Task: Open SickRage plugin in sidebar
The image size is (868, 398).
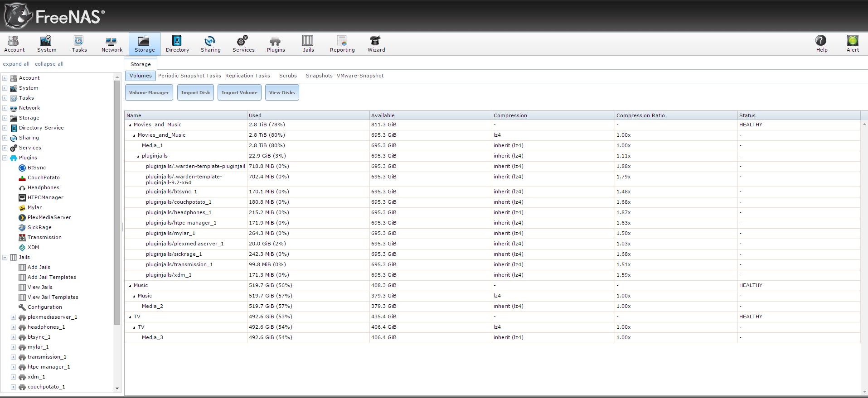Action: (35, 227)
